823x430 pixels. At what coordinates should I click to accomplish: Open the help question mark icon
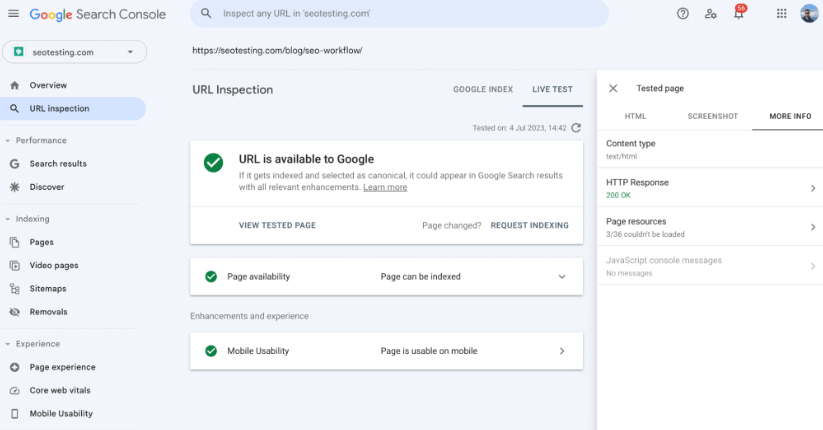coord(682,14)
